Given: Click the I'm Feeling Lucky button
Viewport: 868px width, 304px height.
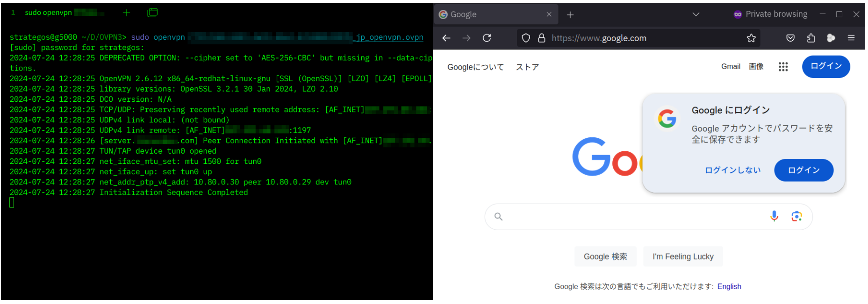Looking at the screenshot, I should click(x=683, y=256).
